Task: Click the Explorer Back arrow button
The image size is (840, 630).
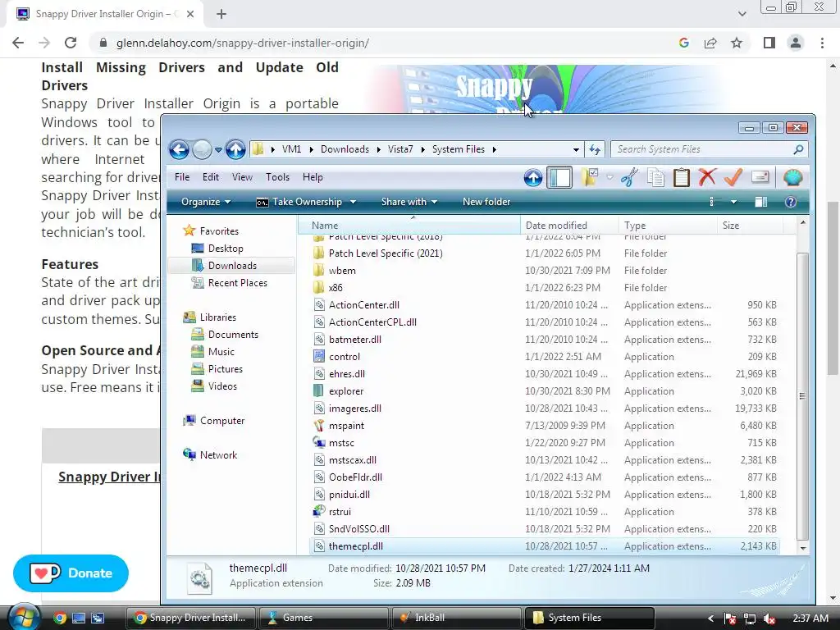Action: 180,149
